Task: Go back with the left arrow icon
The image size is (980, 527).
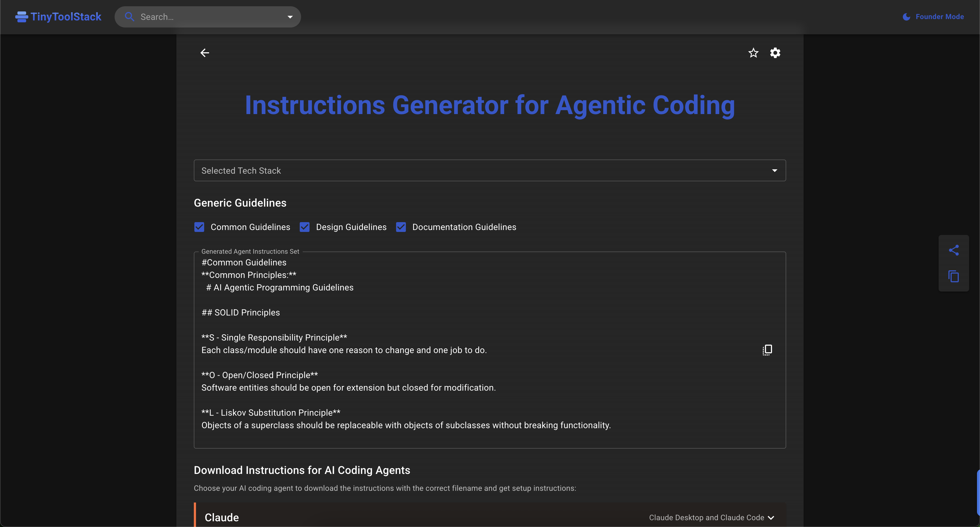Action: (x=205, y=53)
